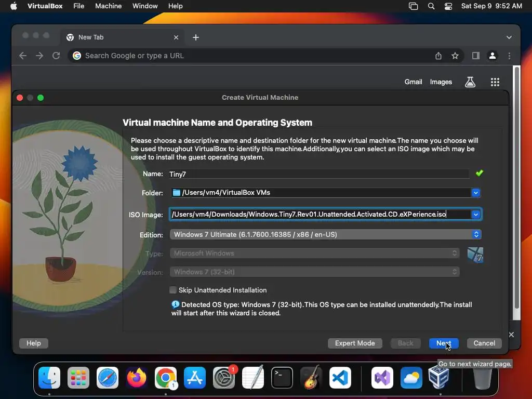Expand the Folder path dropdown

click(476, 193)
